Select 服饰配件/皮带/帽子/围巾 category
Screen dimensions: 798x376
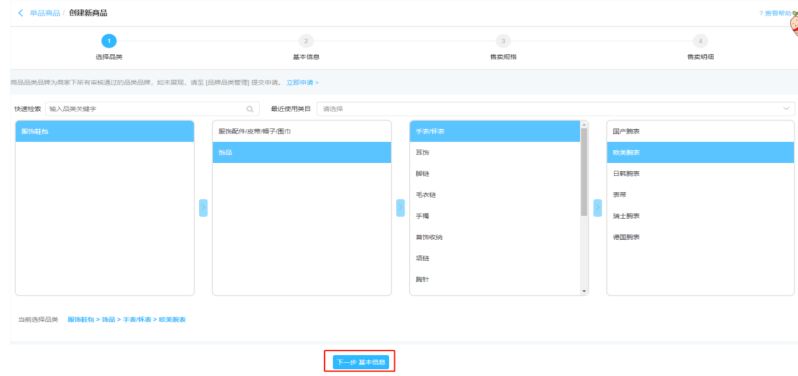(x=302, y=131)
